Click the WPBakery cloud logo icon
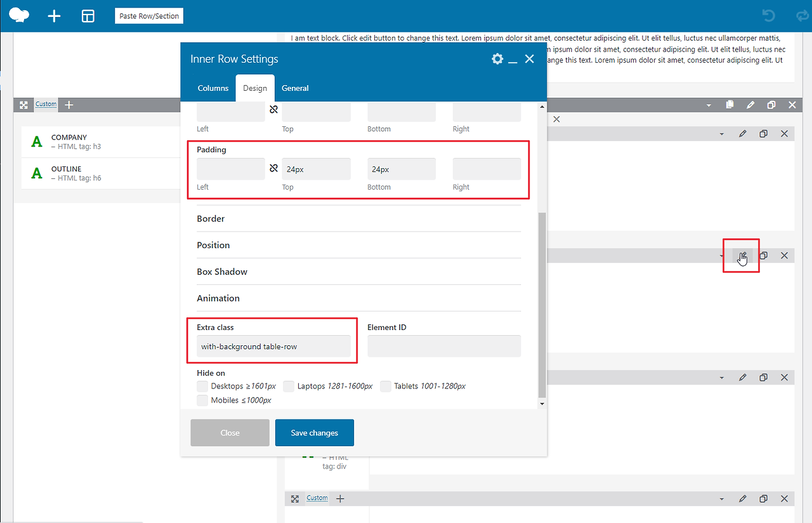The height and width of the screenshot is (523, 812). [x=19, y=15]
